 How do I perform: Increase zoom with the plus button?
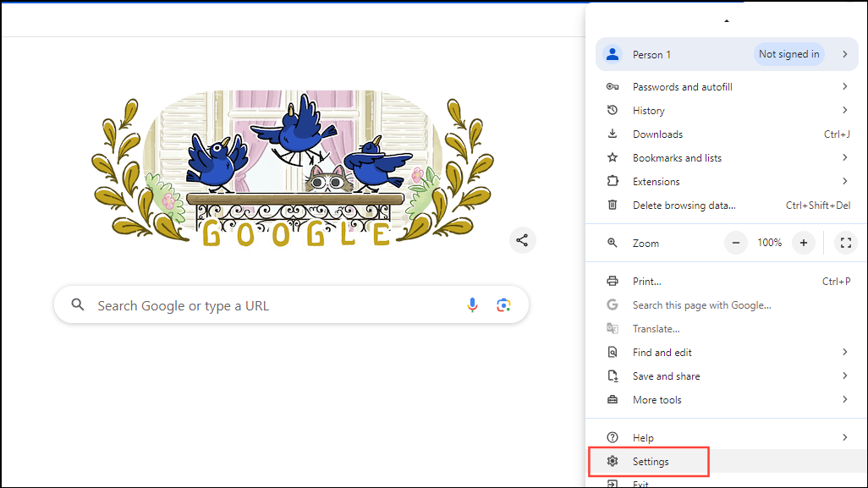804,243
